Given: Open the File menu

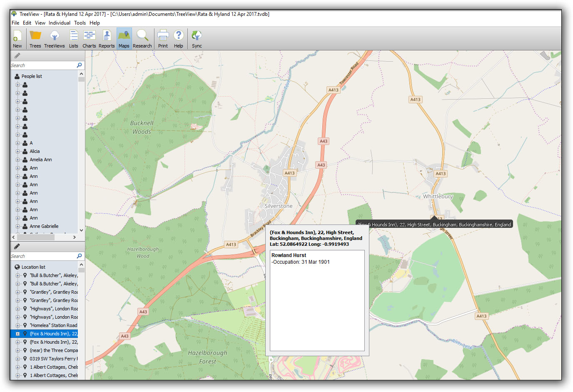Looking at the screenshot, I should 15,23.
